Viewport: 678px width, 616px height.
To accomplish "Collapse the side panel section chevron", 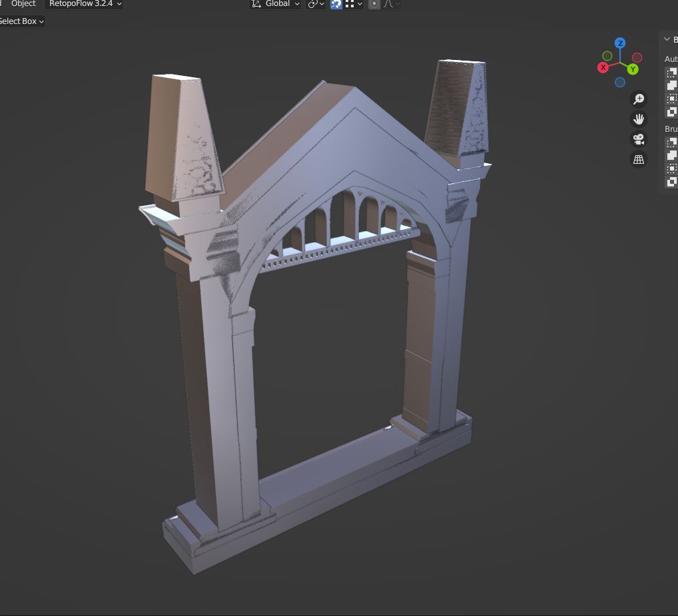I will [667, 39].
